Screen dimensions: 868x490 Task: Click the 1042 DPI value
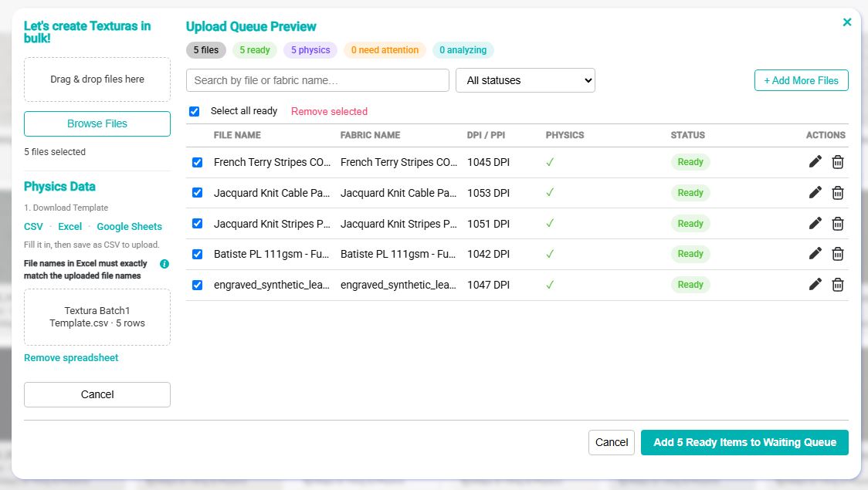point(488,254)
